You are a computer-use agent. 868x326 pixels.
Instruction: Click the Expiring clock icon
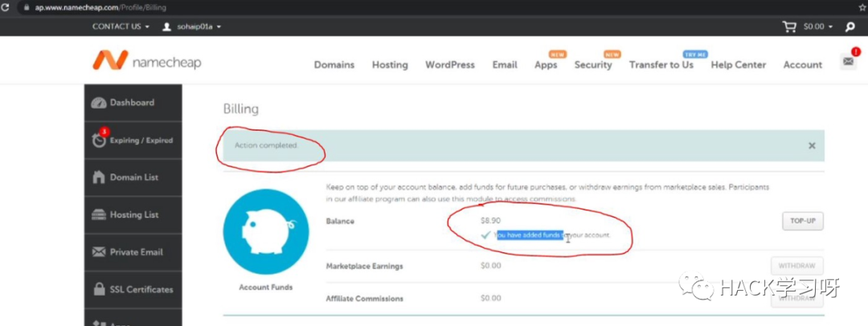coord(99,140)
